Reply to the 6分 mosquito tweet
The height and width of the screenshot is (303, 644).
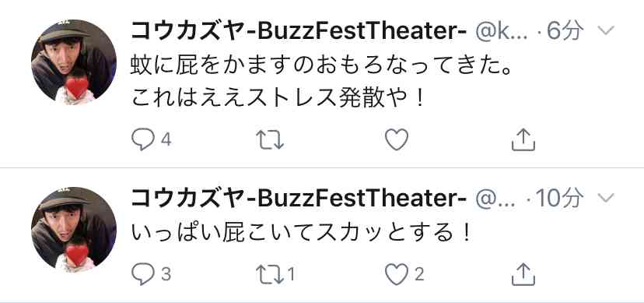point(143,139)
